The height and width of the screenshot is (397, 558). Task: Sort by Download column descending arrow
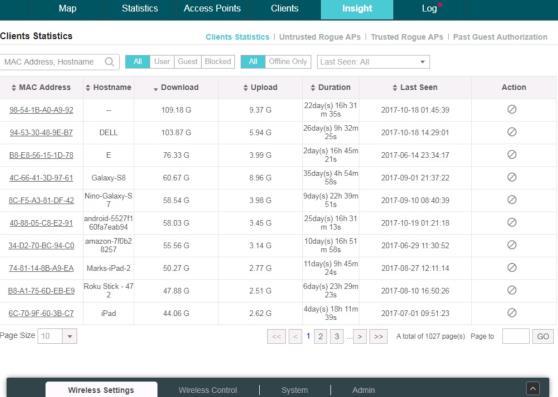[156, 89]
